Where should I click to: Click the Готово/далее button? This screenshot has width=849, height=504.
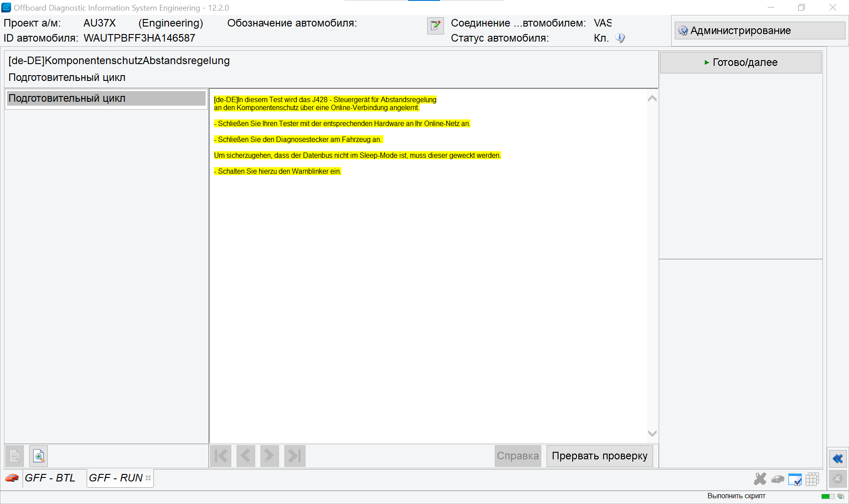point(741,62)
